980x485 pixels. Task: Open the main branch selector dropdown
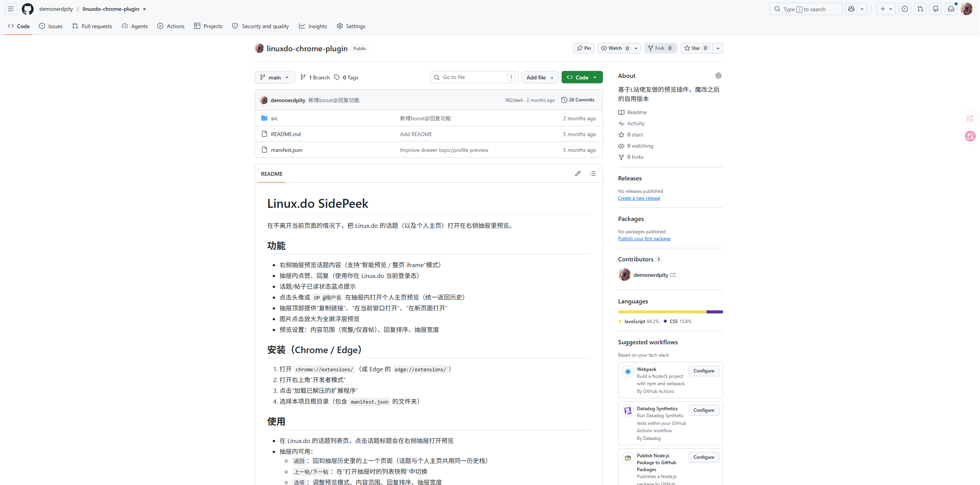coord(275,77)
